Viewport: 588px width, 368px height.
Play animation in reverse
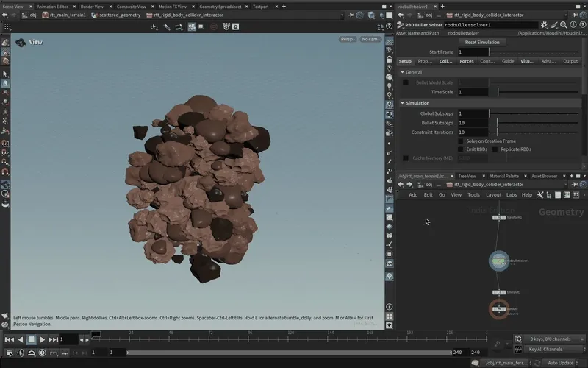[x=21, y=339]
